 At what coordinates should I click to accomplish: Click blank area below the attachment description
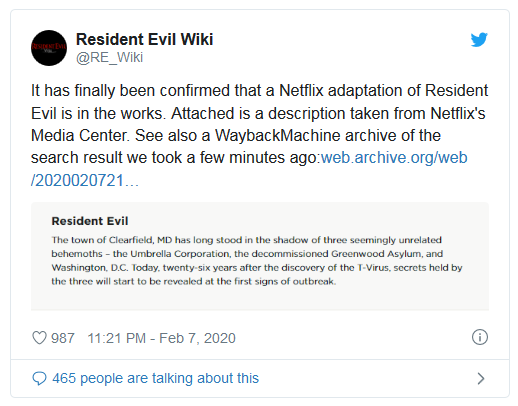point(260,298)
